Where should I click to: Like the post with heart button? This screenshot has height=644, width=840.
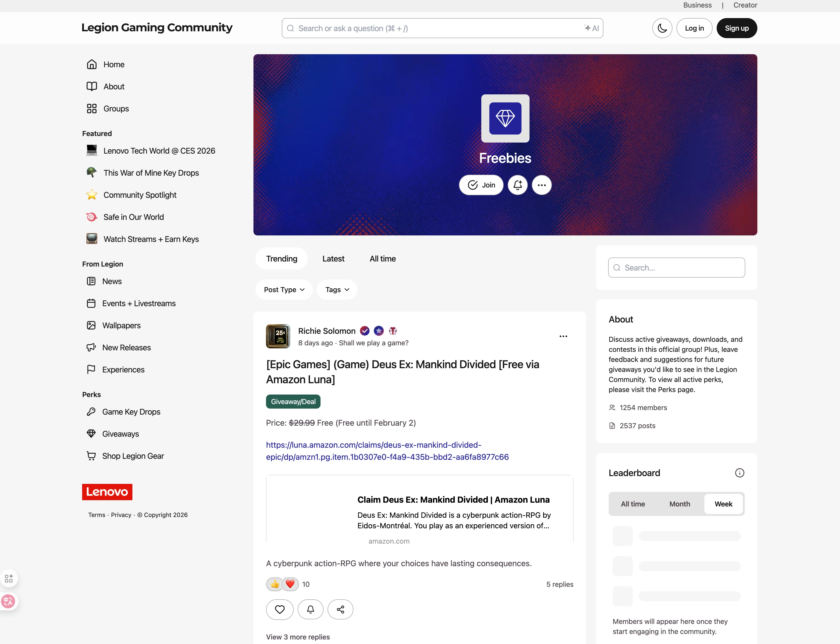click(280, 609)
